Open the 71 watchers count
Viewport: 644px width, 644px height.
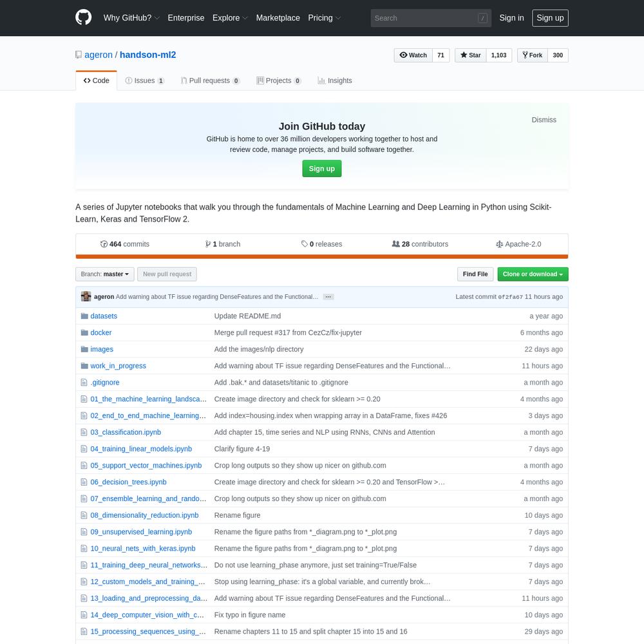click(440, 55)
